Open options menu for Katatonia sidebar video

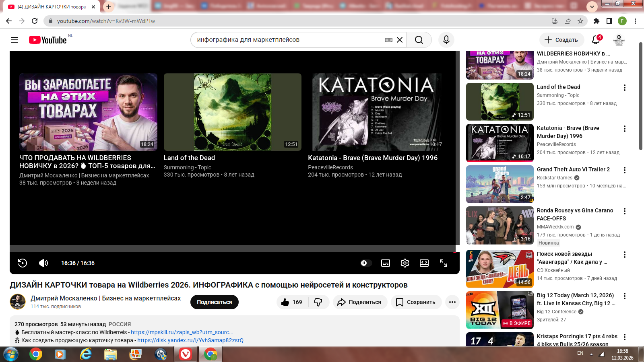[x=625, y=129]
